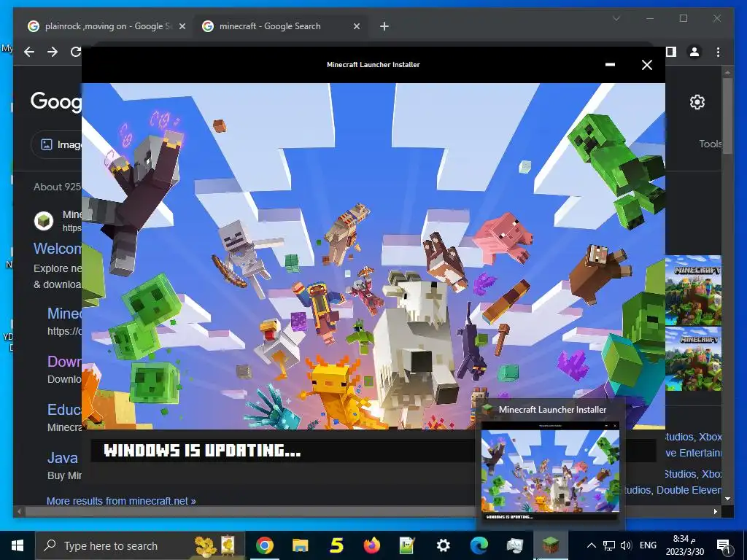Open the volume tray icon

626,545
